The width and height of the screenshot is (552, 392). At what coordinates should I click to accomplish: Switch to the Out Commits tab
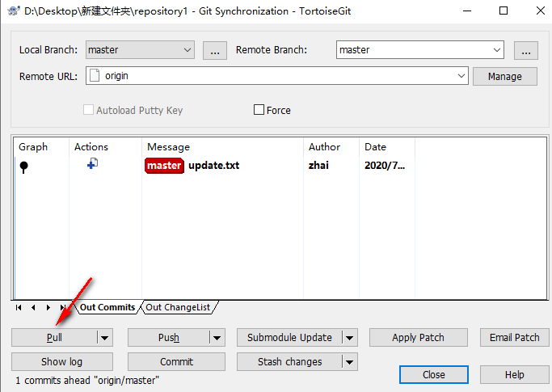(107, 307)
